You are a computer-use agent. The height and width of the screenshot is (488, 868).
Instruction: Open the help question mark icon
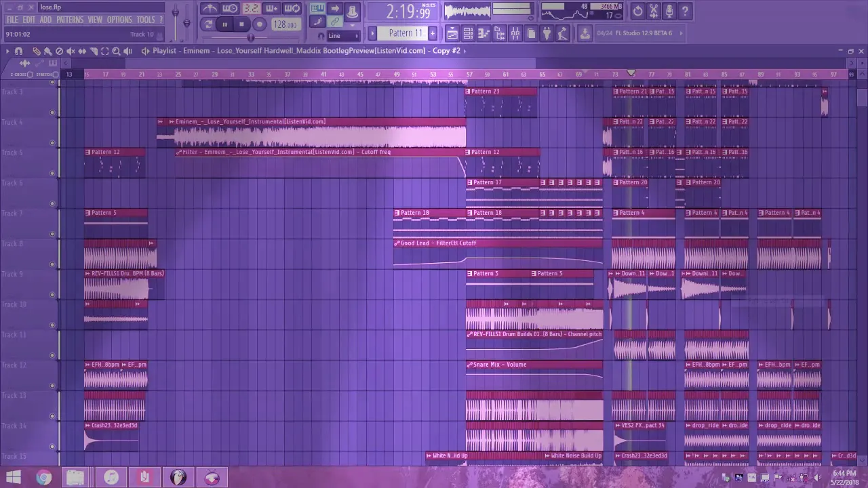click(x=685, y=11)
